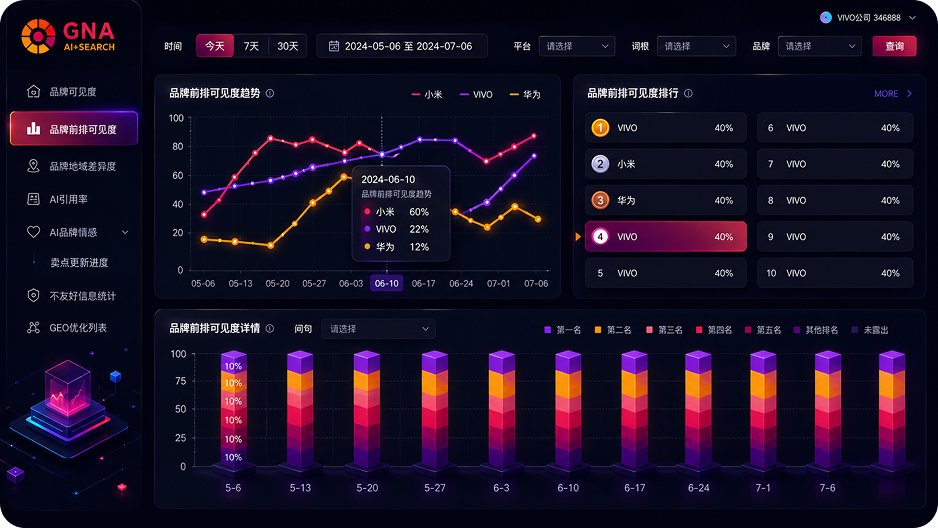Click the GEO优化列表 sidebar icon
Screen dimensions: 938x528
pyautogui.click(x=34, y=327)
